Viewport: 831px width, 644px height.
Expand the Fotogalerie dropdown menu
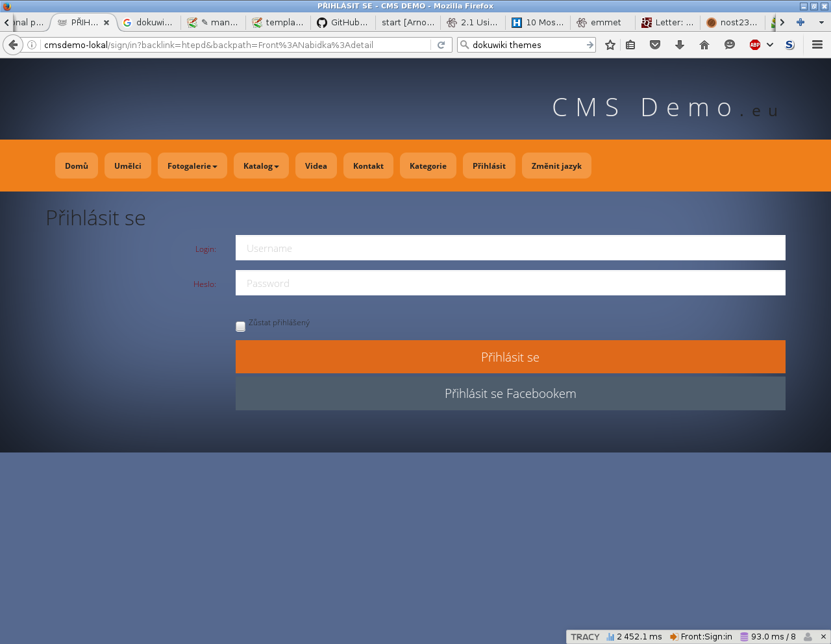[x=192, y=166]
